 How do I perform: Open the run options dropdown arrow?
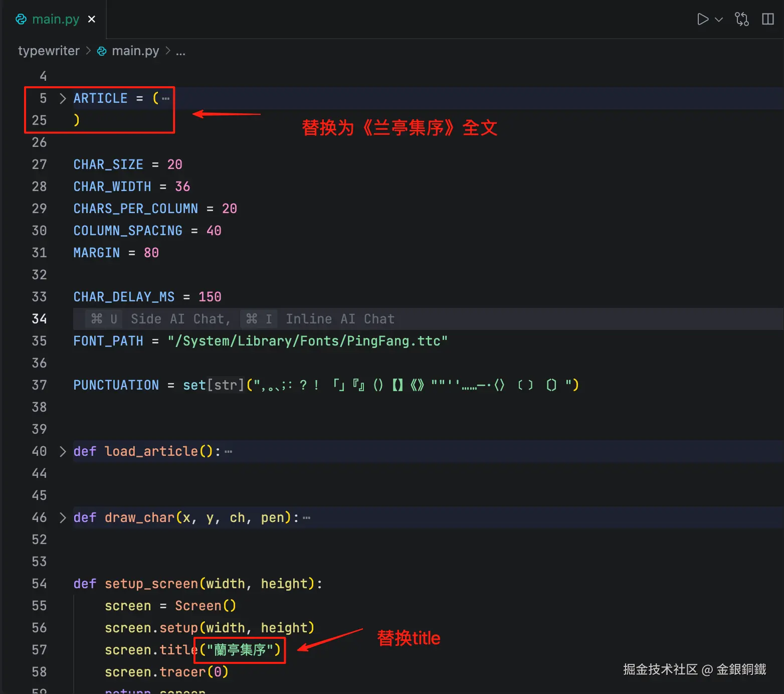click(719, 20)
